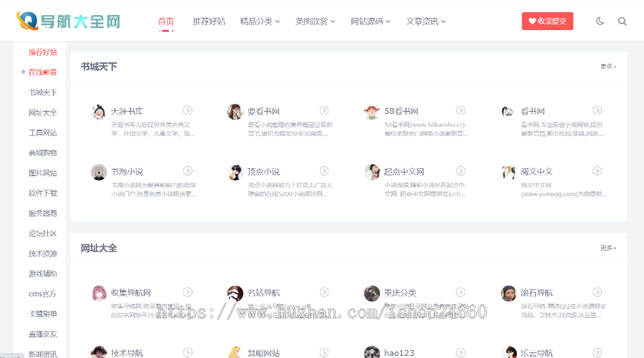Click 更多+ in 书城天下 section
644x358 pixels.
pyautogui.click(x=608, y=66)
